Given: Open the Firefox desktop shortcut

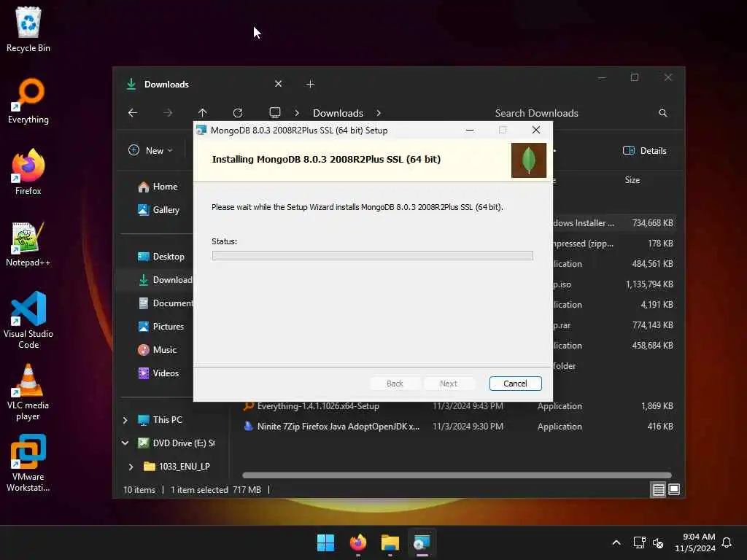Looking at the screenshot, I should coord(28,172).
